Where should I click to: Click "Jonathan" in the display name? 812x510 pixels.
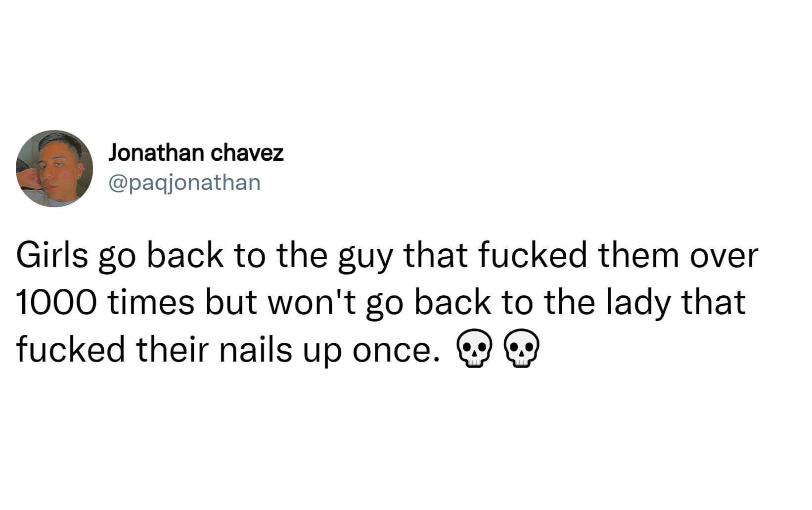(x=156, y=153)
